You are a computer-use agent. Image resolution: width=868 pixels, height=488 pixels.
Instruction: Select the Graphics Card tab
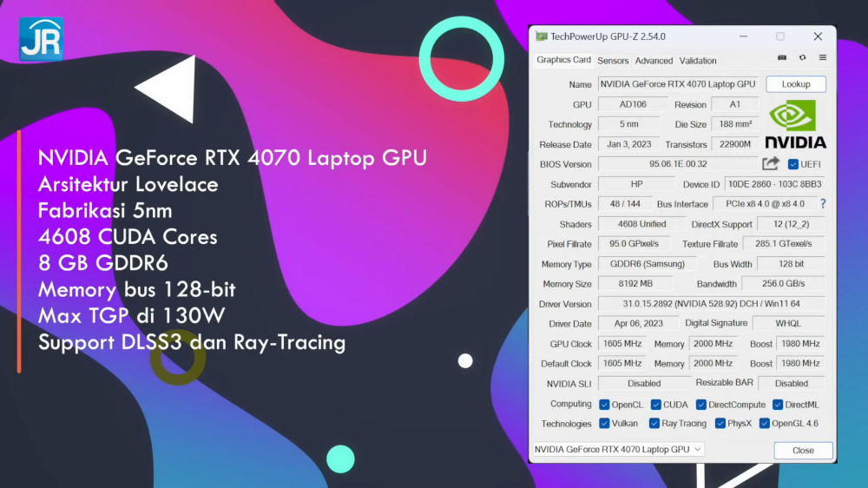tap(563, 60)
